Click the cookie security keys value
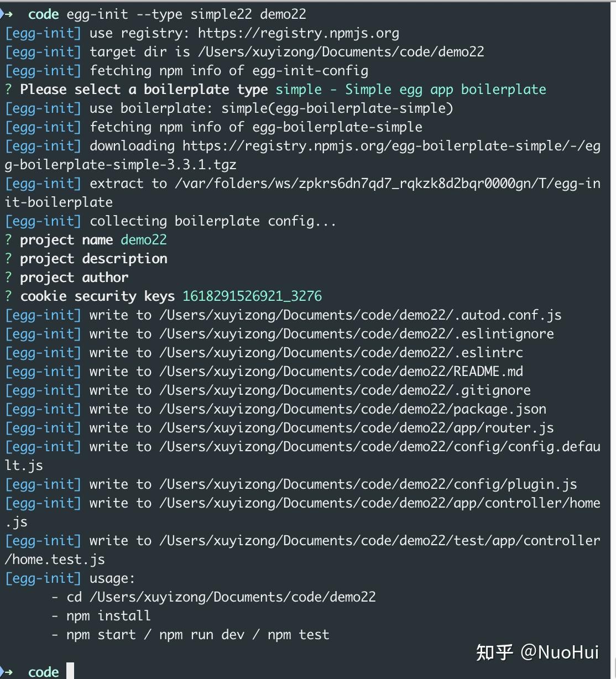 (x=252, y=296)
